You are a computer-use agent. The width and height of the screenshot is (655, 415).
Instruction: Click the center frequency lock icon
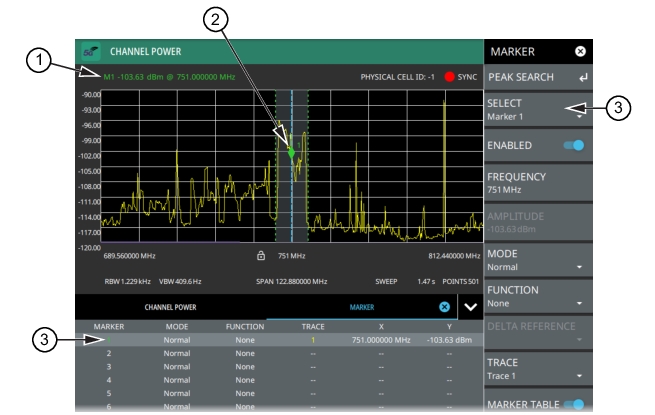(260, 256)
